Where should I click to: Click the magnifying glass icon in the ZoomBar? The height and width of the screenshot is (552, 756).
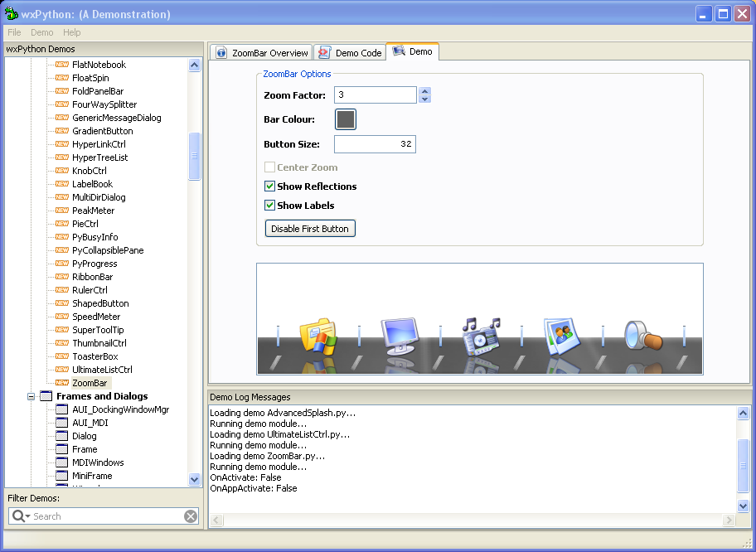pos(642,337)
